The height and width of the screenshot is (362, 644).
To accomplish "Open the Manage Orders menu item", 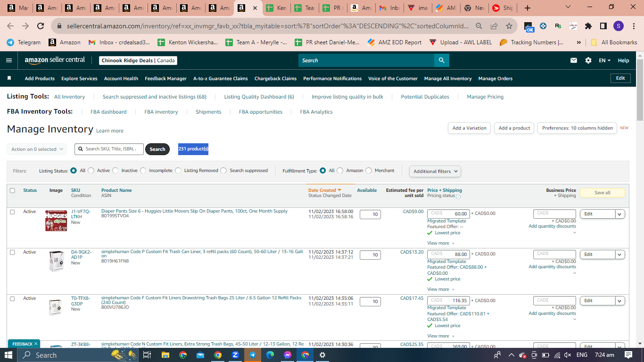I will coord(495,78).
